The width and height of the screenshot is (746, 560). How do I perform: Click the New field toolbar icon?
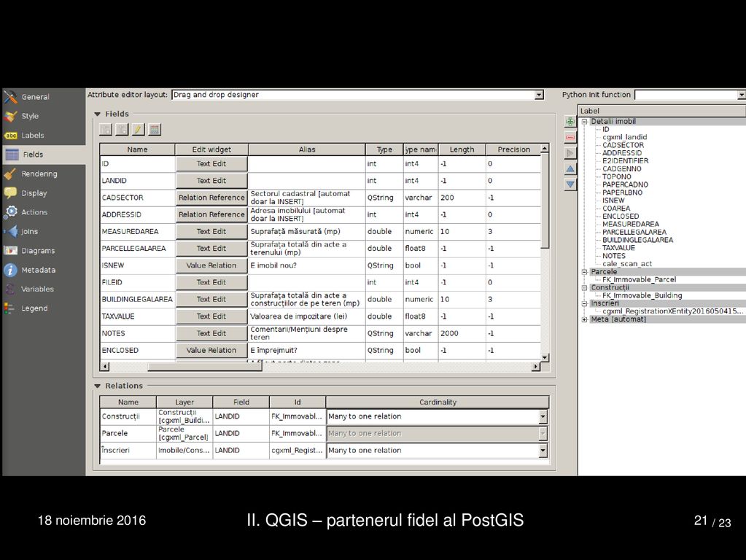click(106, 129)
